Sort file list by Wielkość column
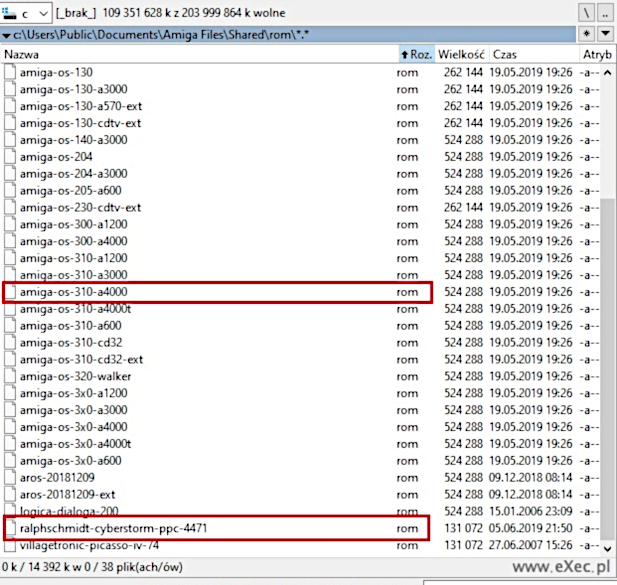 [462, 54]
